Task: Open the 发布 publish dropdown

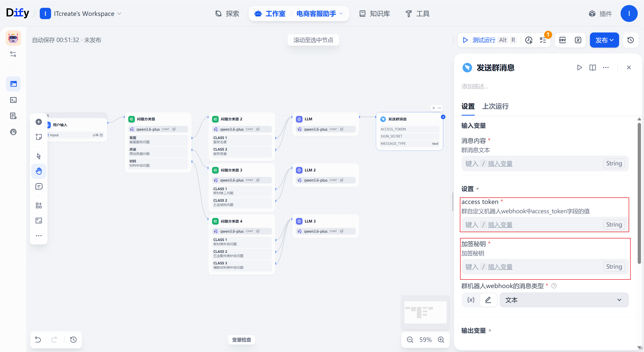Action: pos(604,40)
